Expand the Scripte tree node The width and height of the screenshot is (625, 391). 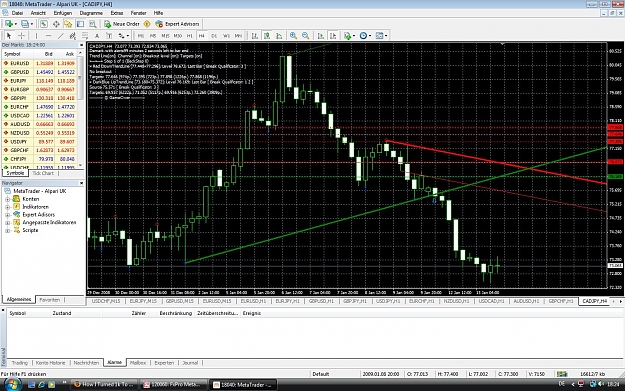8,230
